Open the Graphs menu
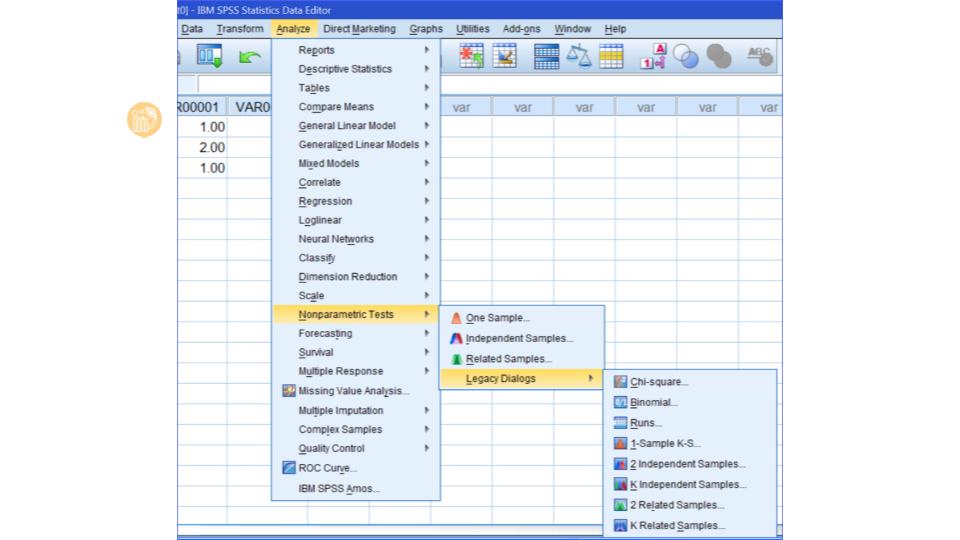The height and width of the screenshot is (540, 960). 426,29
